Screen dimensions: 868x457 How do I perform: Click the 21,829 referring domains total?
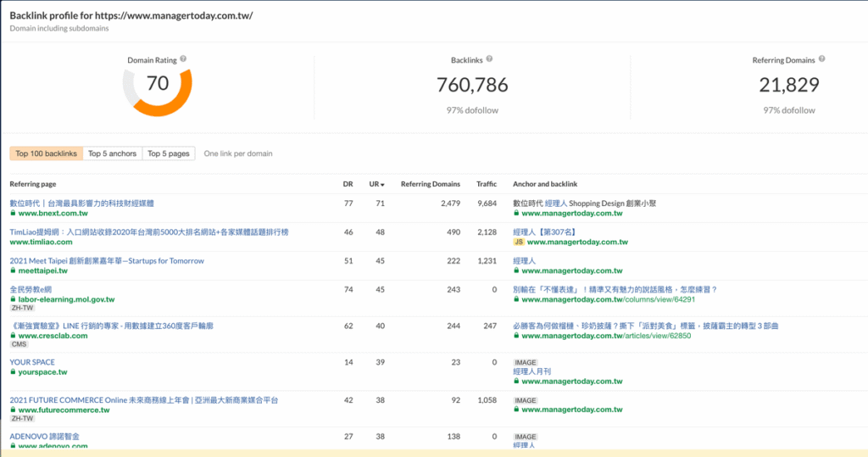coord(789,85)
